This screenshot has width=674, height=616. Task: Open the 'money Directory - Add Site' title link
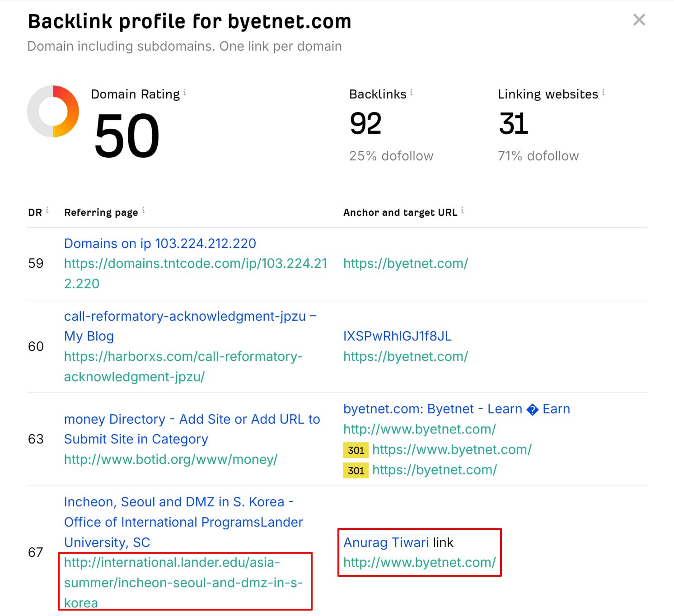[x=192, y=429]
